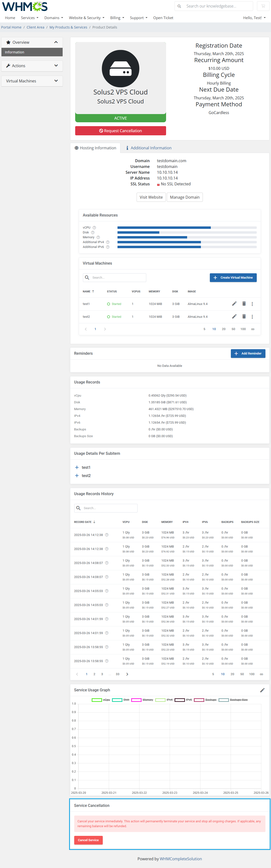The image size is (271, 868).
Task: Click Create Virtual Machine button
Action: (233, 278)
